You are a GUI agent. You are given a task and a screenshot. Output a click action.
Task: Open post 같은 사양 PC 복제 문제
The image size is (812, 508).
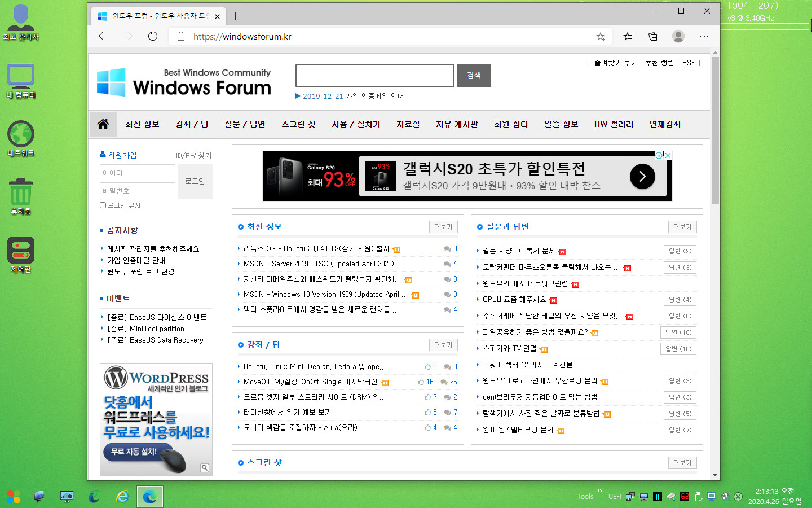(519, 251)
